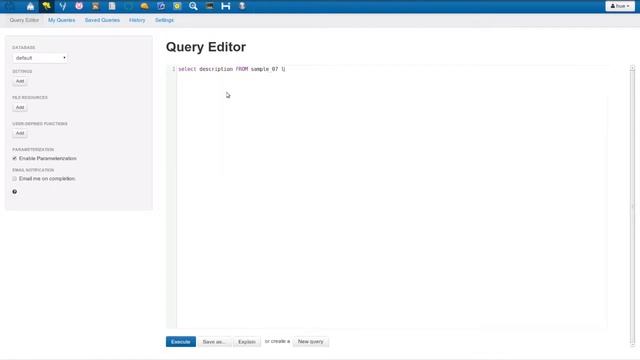
Task: Click the Hue logo at top left
Action: 10,6
